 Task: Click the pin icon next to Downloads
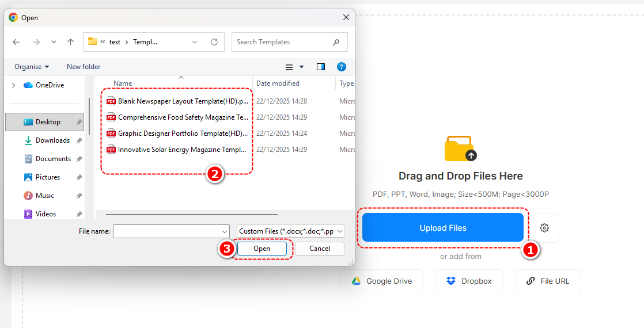coord(79,141)
